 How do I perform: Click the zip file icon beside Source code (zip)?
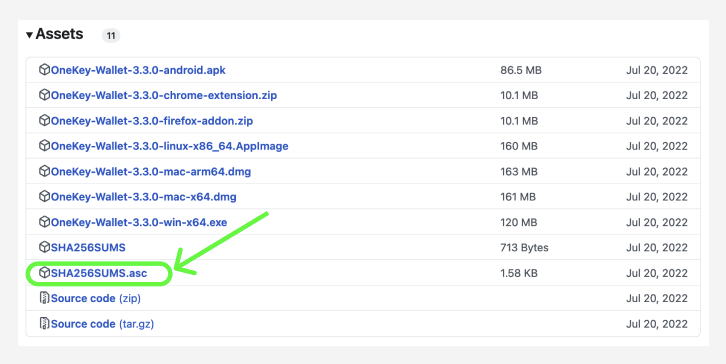coord(44,298)
